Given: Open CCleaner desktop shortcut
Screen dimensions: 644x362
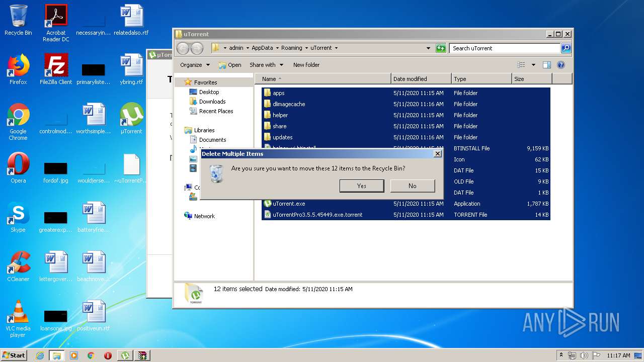Looking at the screenshot, I should point(18,266).
